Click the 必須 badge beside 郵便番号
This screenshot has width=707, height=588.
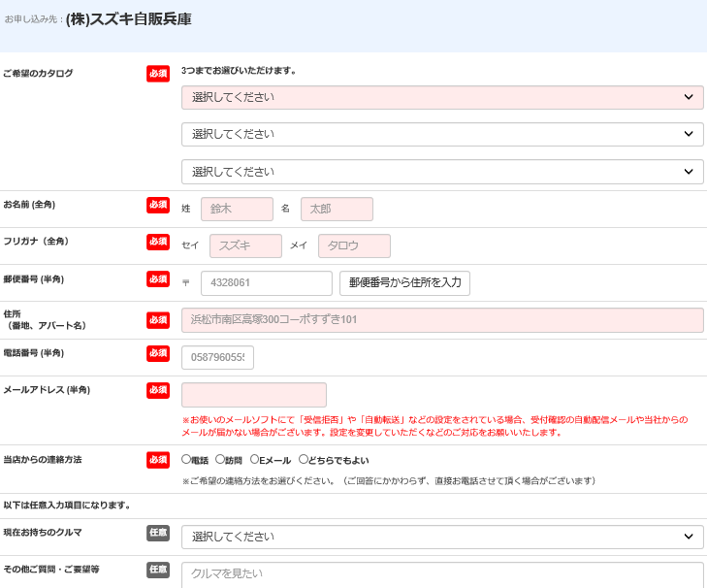pyautogui.click(x=158, y=278)
